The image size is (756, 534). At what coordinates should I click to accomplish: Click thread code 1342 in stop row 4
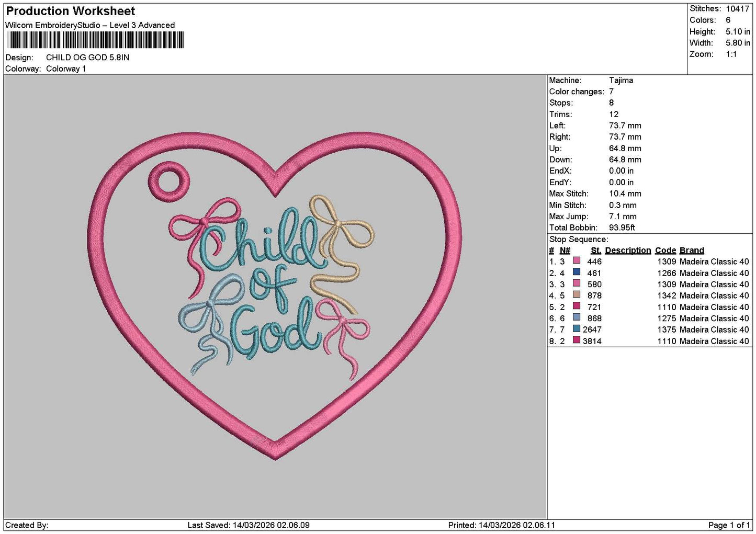click(667, 296)
